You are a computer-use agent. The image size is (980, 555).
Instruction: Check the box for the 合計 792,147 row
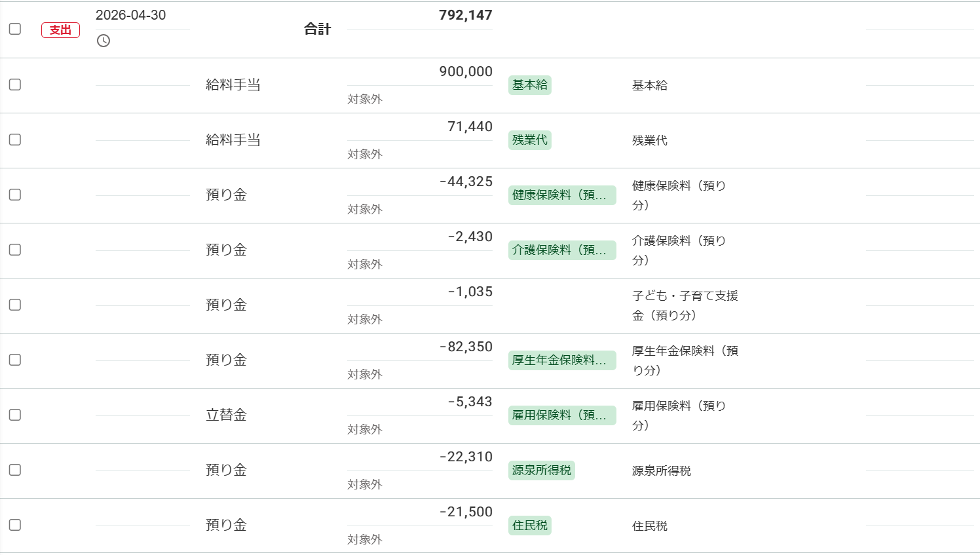click(x=15, y=29)
